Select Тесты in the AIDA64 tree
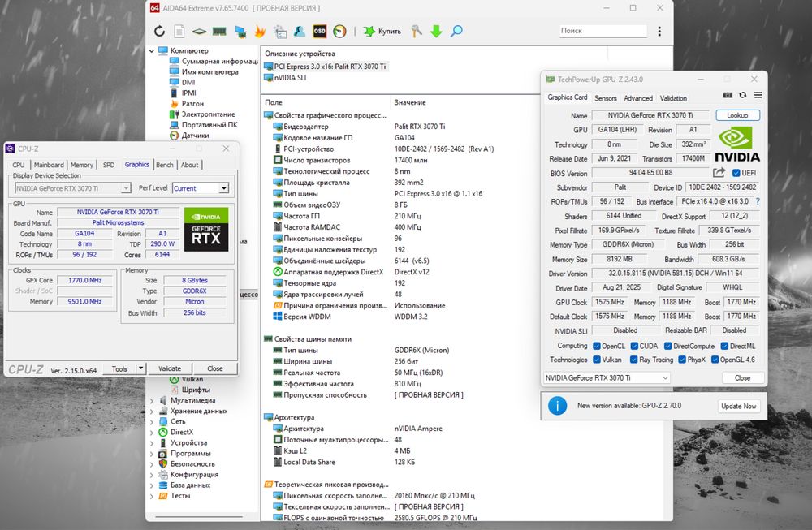The image size is (812, 530). [x=175, y=496]
